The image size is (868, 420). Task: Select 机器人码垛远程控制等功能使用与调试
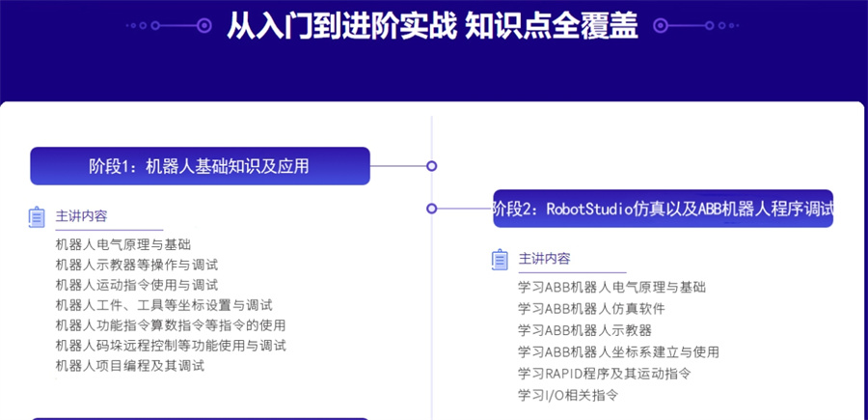point(171,346)
